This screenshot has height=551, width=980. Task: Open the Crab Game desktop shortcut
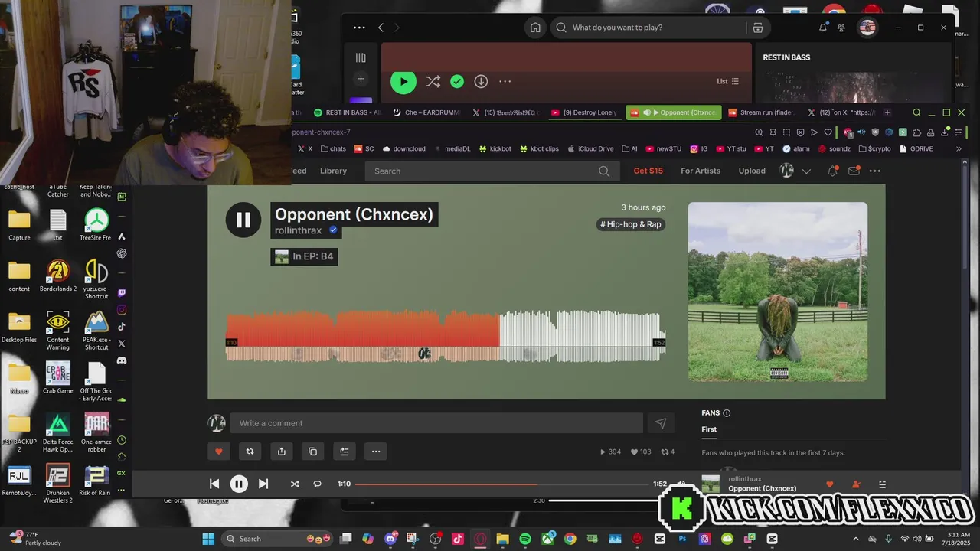(58, 378)
